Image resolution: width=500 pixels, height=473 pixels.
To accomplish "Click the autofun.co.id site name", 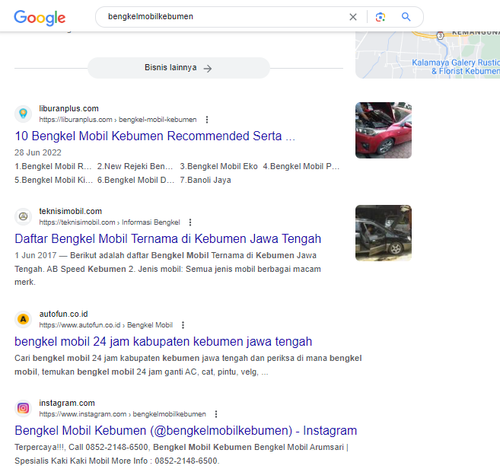I will point(63,314).
